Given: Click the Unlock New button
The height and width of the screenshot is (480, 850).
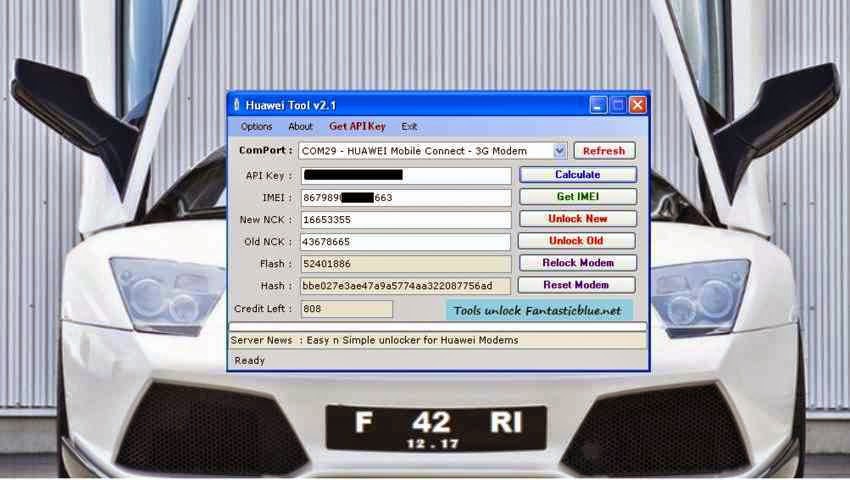Looking at the screenshot, I should point(577,219).
